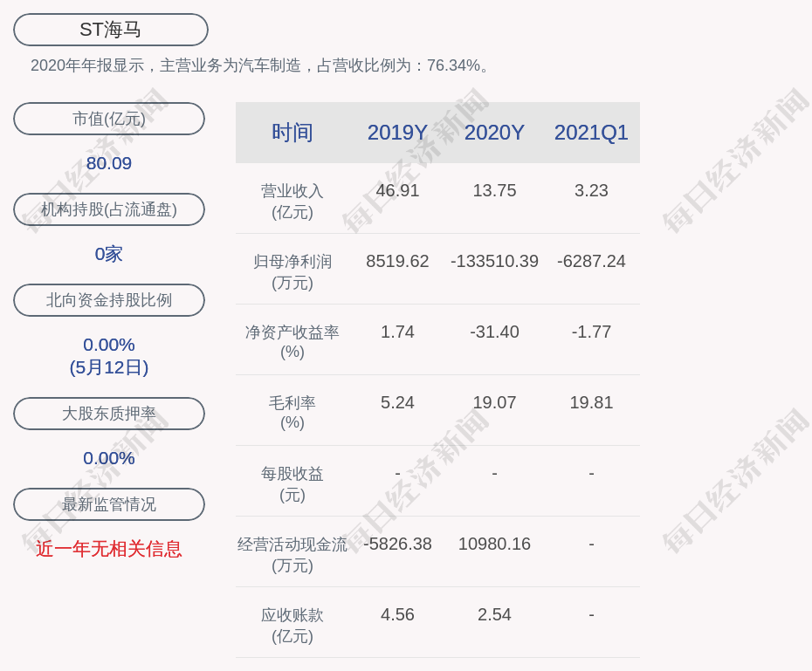812x671 pixels.
Task: Click the 毛利率(%) row label
Action: pos(292,413)
